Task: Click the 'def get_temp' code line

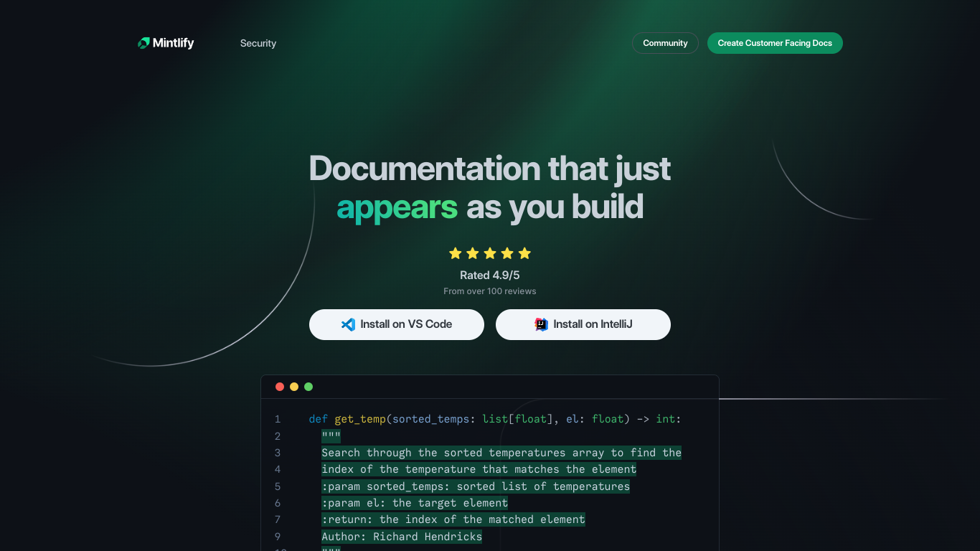Action: pyautogui.click(x=495, y=419)
